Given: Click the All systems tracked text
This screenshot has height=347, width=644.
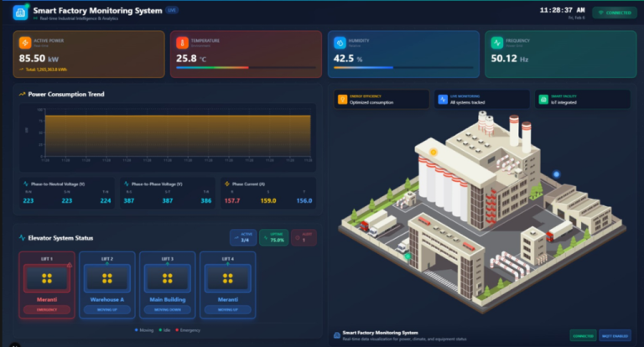Looking at the screenshot, I should (x=467, y=102).
